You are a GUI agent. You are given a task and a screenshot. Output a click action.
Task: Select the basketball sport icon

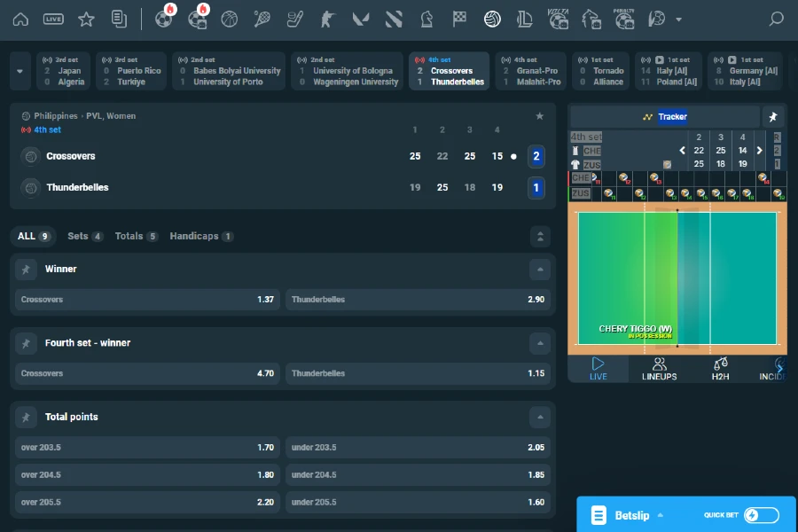(x=230, y=19)
